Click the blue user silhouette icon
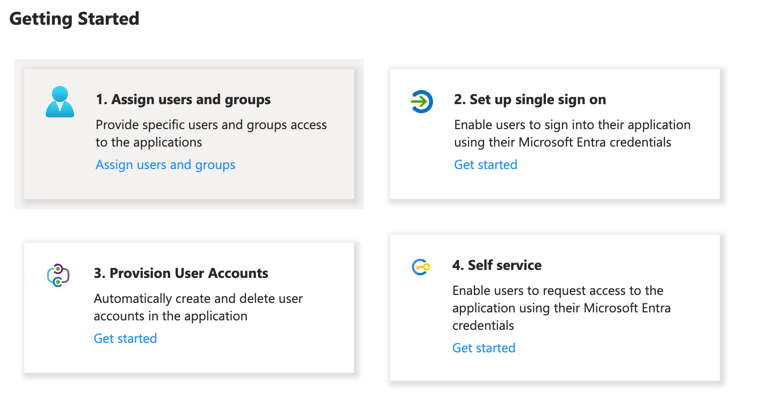The image size is (780, 412). 60,102
